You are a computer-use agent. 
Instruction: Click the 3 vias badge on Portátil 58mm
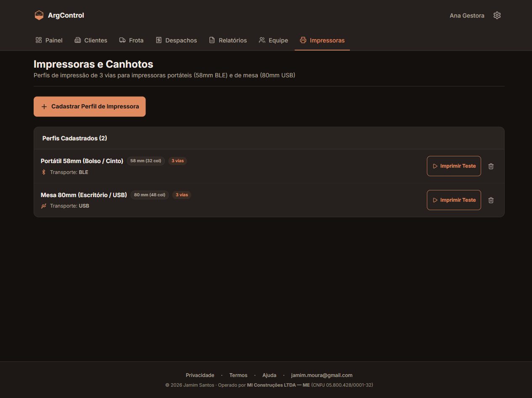click(x=177, y=161)
